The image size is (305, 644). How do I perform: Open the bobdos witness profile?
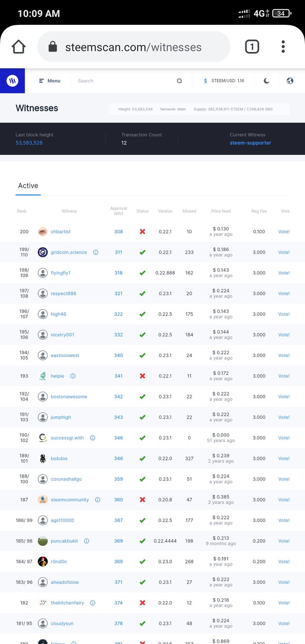[x=59, y=459]
